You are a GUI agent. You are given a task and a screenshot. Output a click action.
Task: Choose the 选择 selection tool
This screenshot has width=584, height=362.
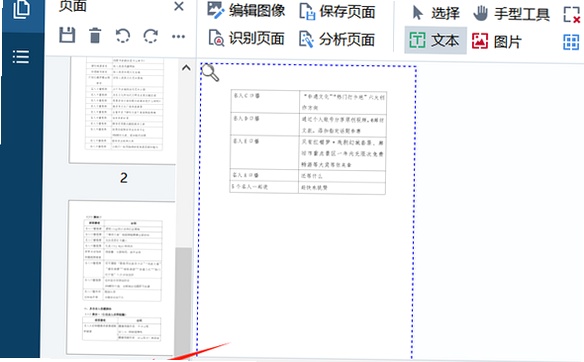pyautogui.click(x=436, y=13)
